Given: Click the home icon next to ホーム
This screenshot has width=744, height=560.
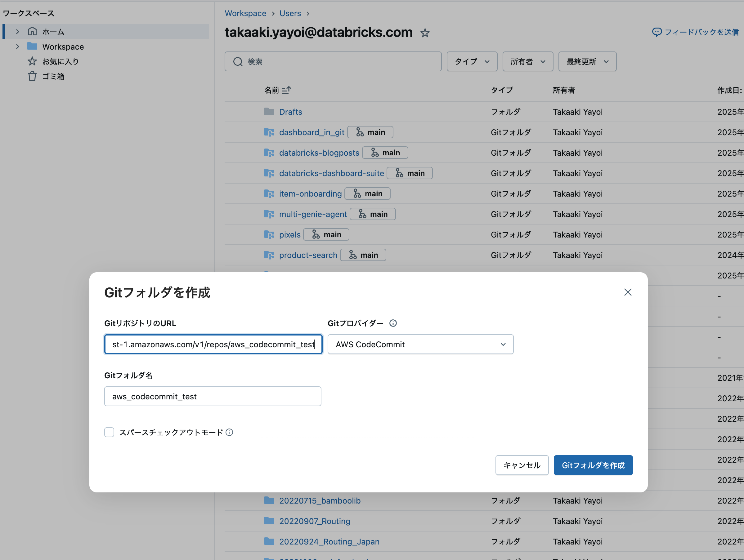Looking at the screenshot, I should click(32, 31).
